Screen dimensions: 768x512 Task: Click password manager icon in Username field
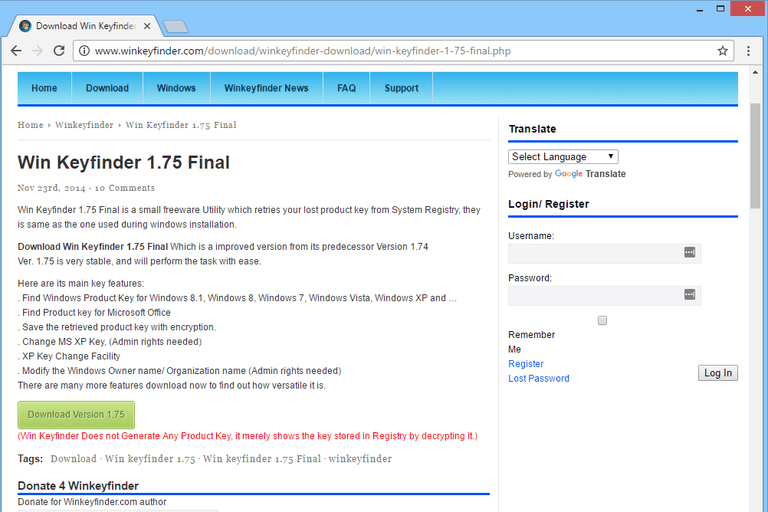690,252
